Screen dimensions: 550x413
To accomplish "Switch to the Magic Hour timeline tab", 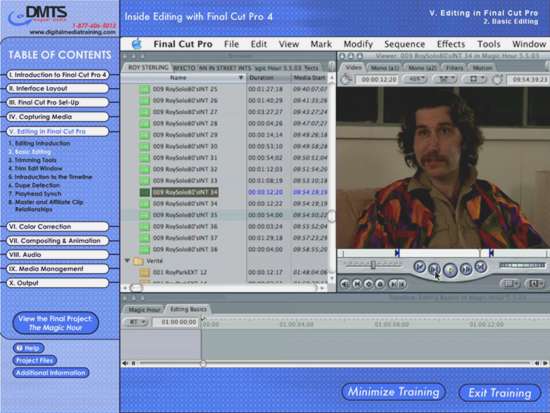I will pos(144,310).
